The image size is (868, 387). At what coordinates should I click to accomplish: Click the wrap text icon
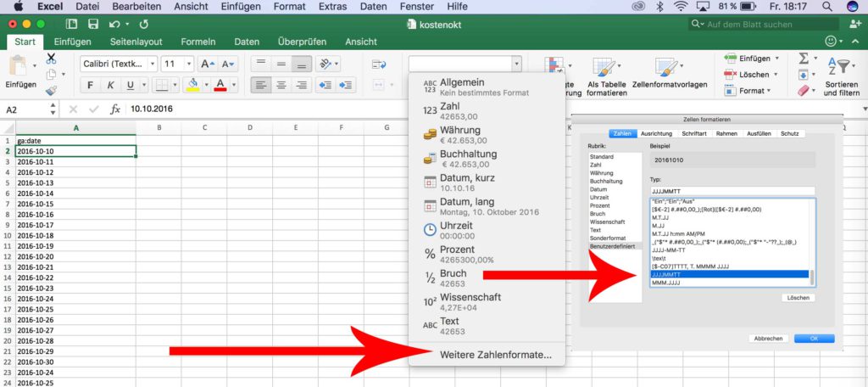[379, 64]
